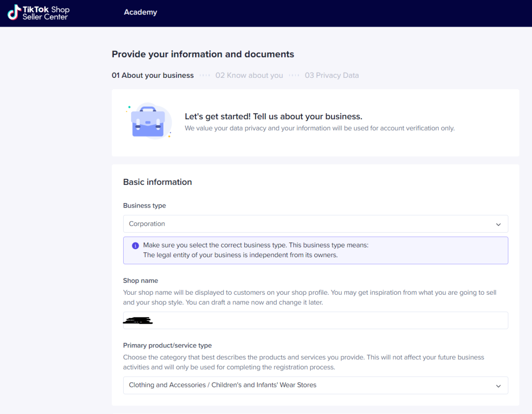Image resolution: width=532 pixels, height=414 pixels.
Task: Click the blue info icon in notice
Action: click(x=135, y=245)
